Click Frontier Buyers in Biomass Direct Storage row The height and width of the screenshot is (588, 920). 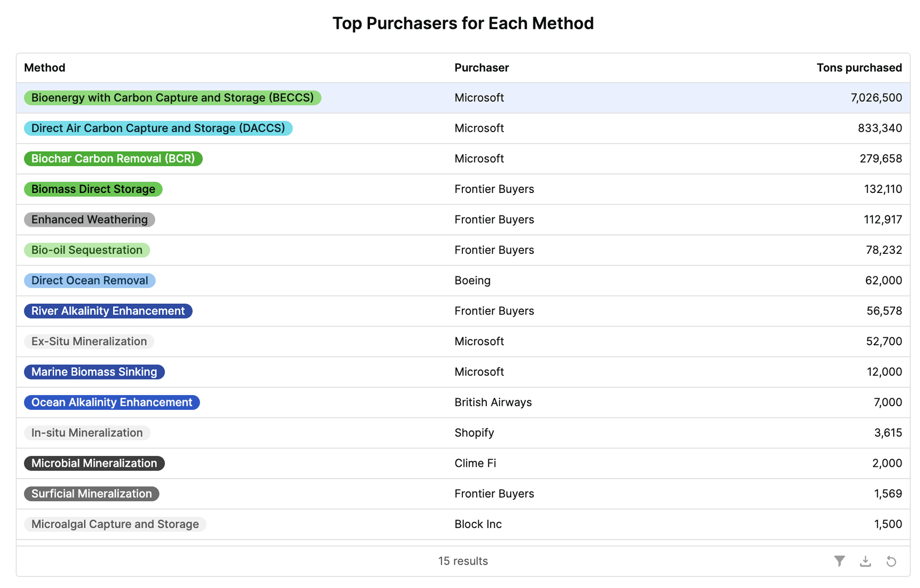(x=494, y=189)
